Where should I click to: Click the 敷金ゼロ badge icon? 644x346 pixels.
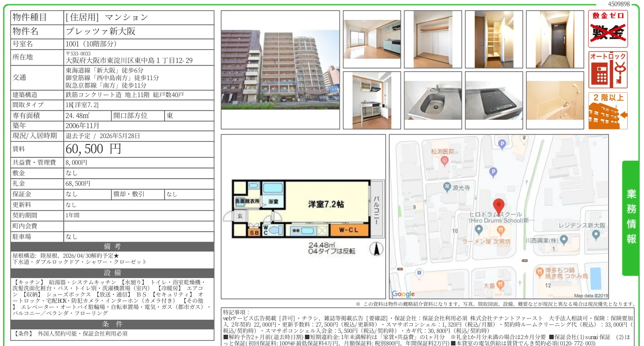608,29
